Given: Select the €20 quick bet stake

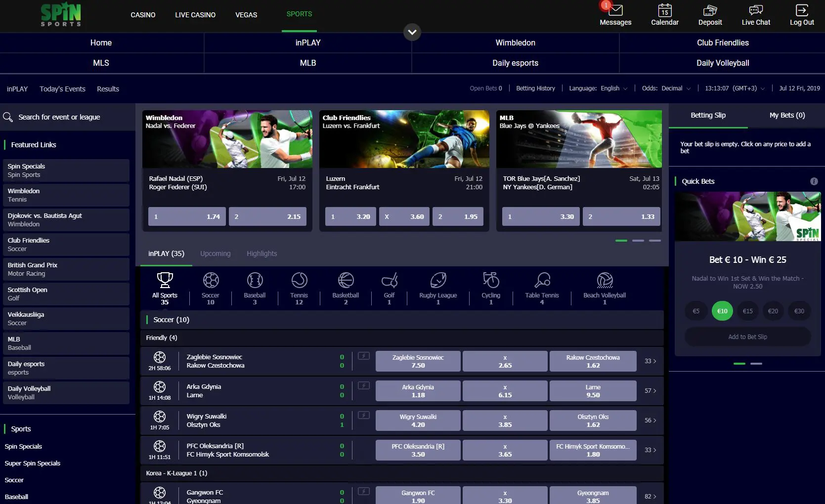Looking at the screenshot, I should click(773, 311).
